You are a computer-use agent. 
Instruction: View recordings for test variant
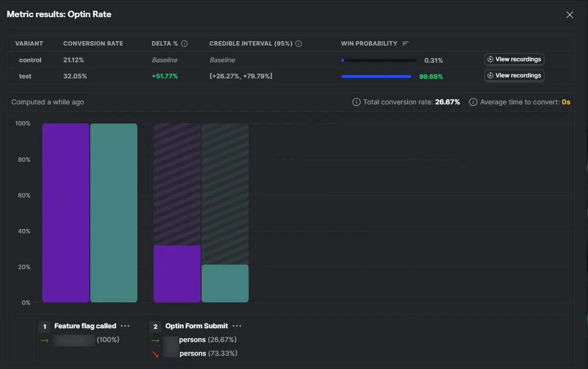(x=514, y=75)
